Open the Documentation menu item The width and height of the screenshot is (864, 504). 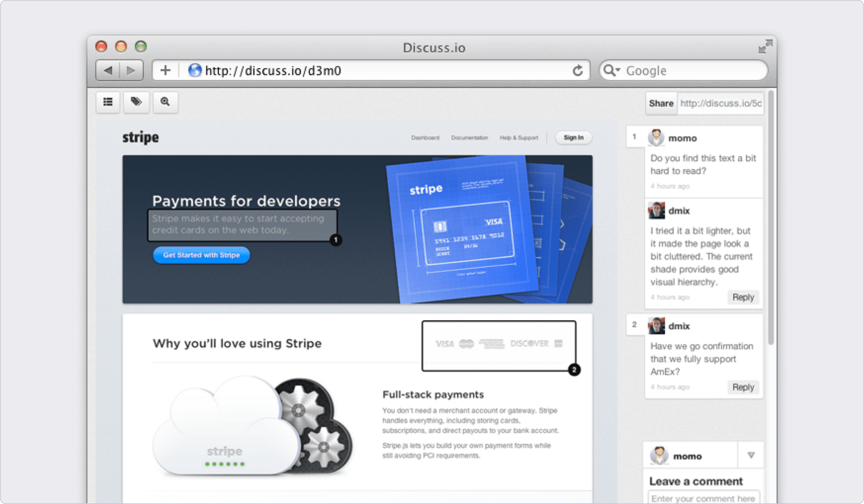click(x=470, y=137)
